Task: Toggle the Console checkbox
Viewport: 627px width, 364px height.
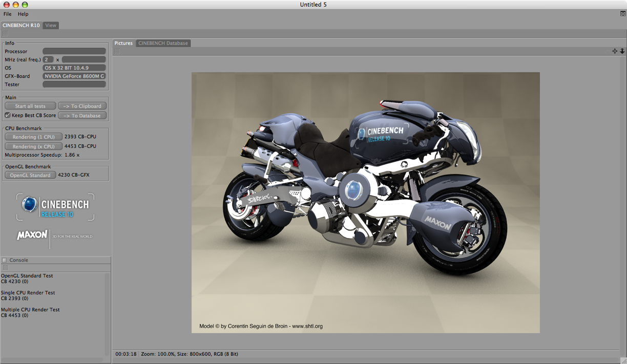Action: point(5,260)
